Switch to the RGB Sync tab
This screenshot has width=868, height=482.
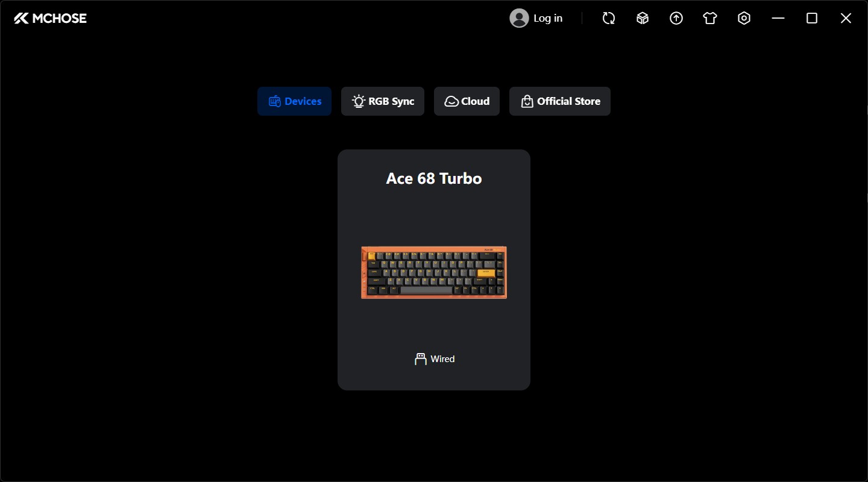tap(383, 101)
